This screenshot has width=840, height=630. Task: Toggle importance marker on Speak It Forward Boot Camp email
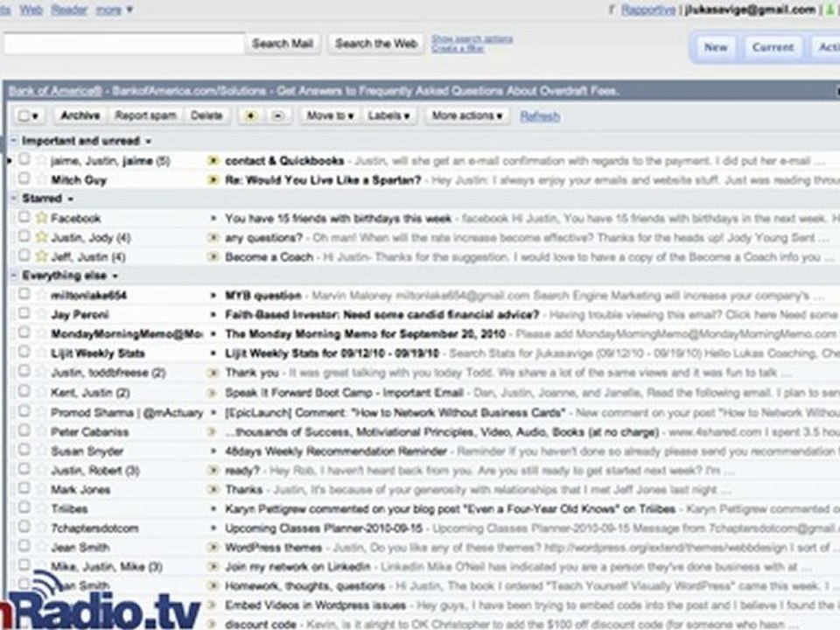(212, 393)
